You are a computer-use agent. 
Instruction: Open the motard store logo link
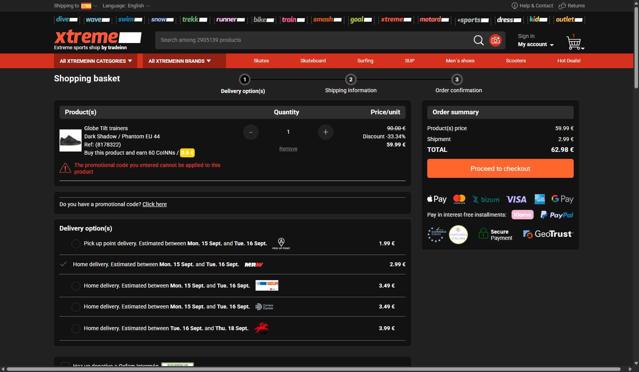point(434,19)
